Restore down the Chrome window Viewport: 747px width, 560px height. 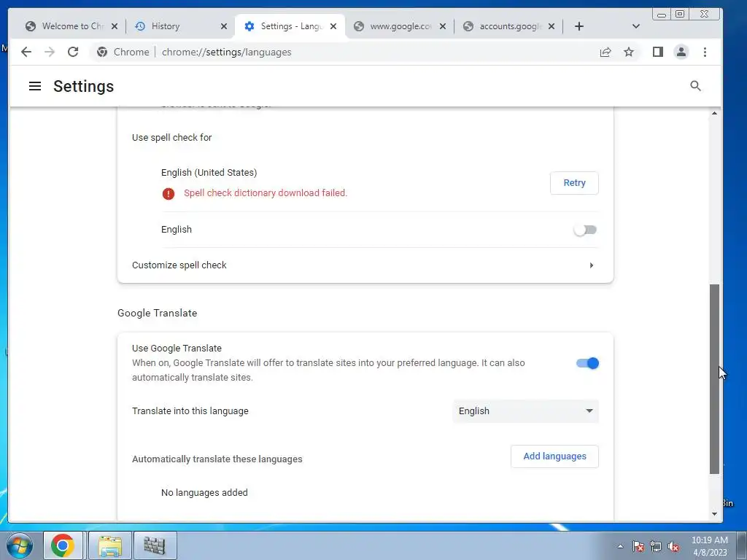[680, 15]
